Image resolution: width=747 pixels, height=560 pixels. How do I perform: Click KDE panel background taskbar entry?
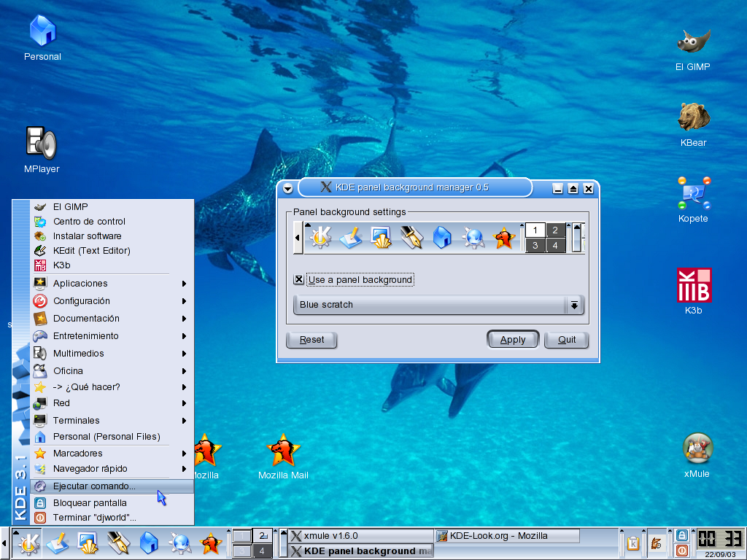click(x=360, y=551)
